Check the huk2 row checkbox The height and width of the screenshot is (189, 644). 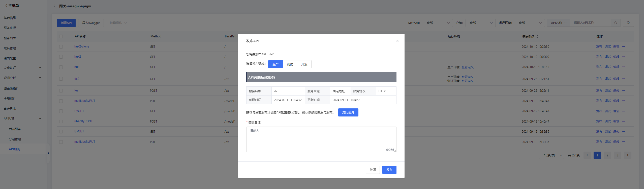click(61, 57)
